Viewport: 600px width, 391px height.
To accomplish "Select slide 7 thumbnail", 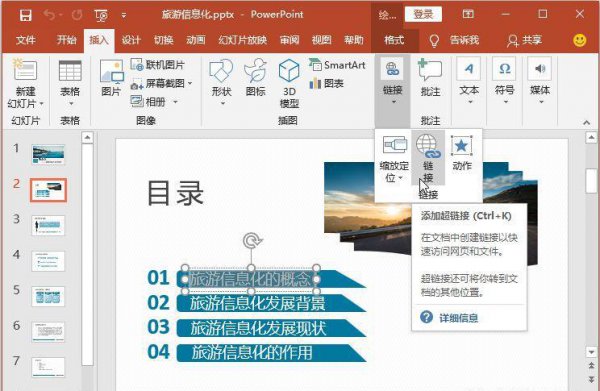I will [48, 367].
